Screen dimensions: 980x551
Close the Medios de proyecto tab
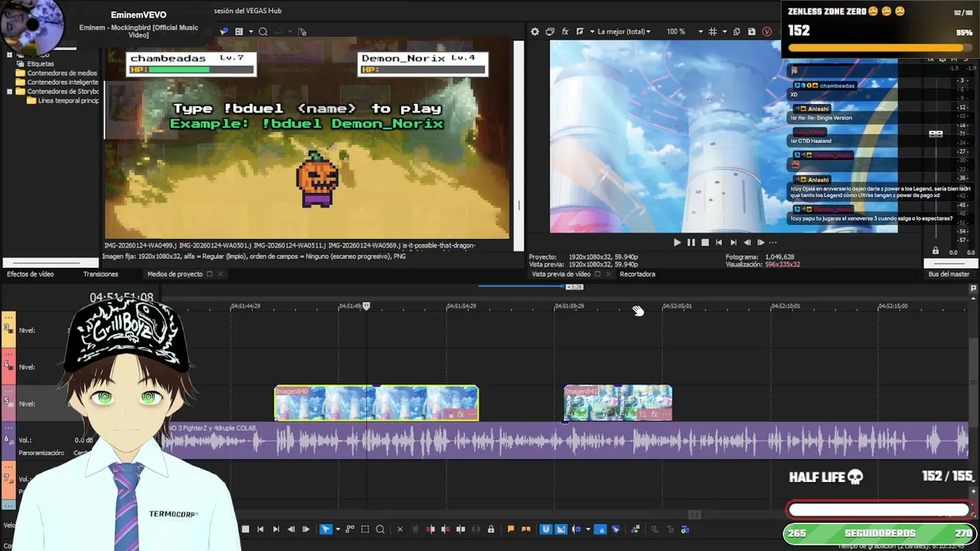tap(220, 274)
